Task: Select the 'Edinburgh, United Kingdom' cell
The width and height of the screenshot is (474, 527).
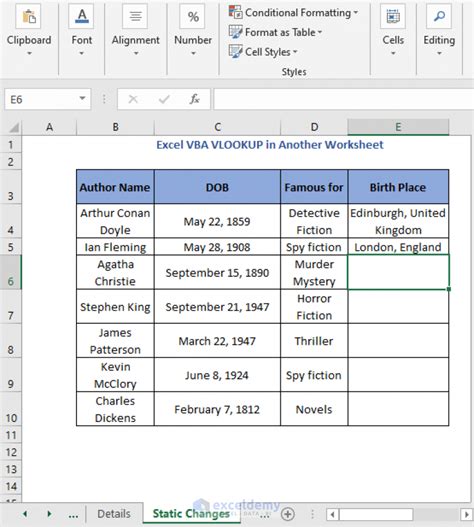Action: [x=398, y=221]
